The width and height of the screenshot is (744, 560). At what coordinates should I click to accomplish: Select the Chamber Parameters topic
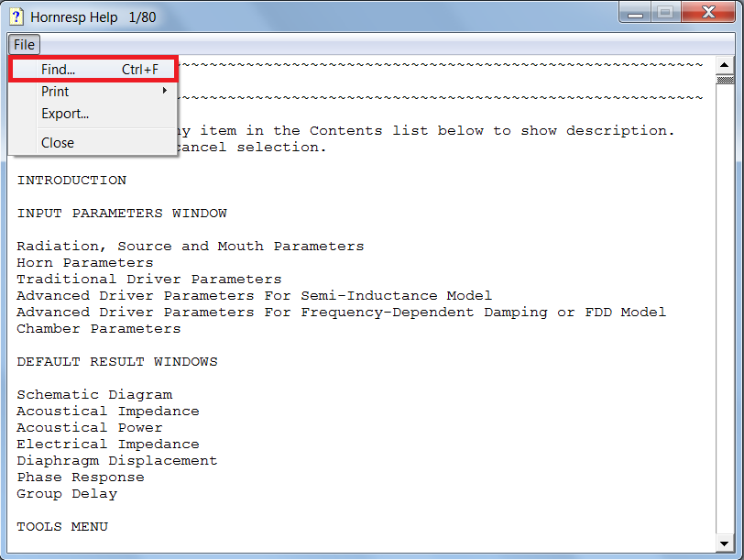click(x=99, y=329)
